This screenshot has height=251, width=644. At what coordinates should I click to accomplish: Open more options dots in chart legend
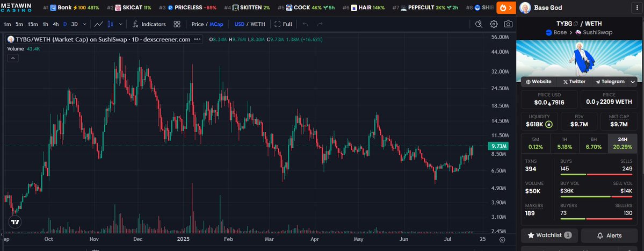click(197, 39)
